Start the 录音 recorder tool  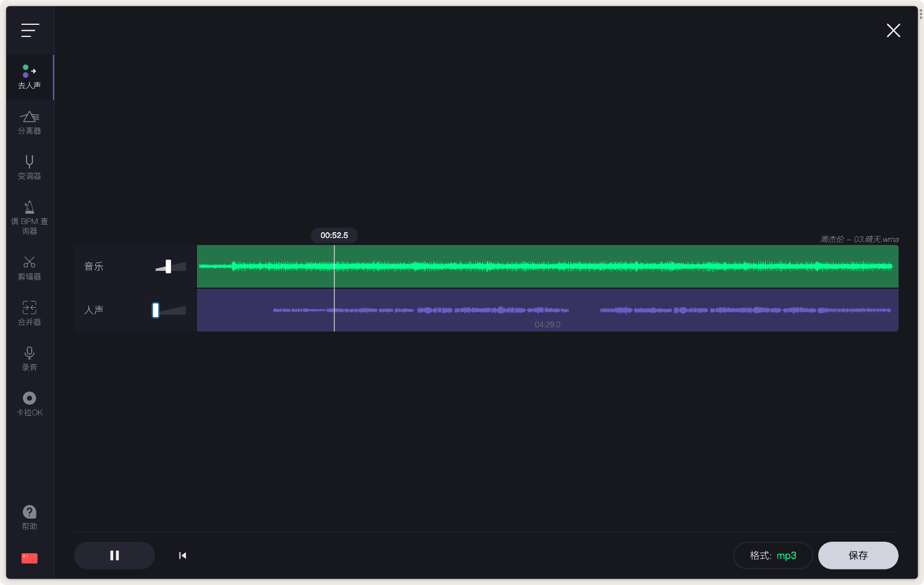29,357
